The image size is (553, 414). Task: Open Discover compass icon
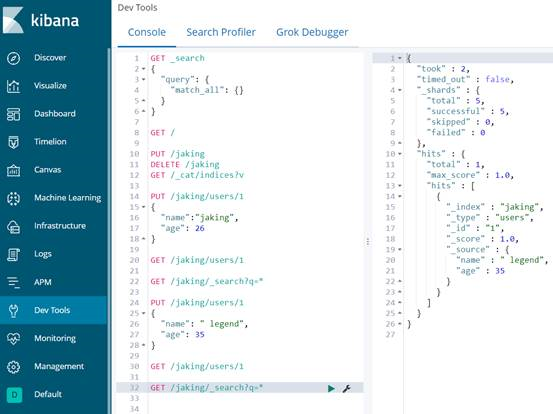13,58
